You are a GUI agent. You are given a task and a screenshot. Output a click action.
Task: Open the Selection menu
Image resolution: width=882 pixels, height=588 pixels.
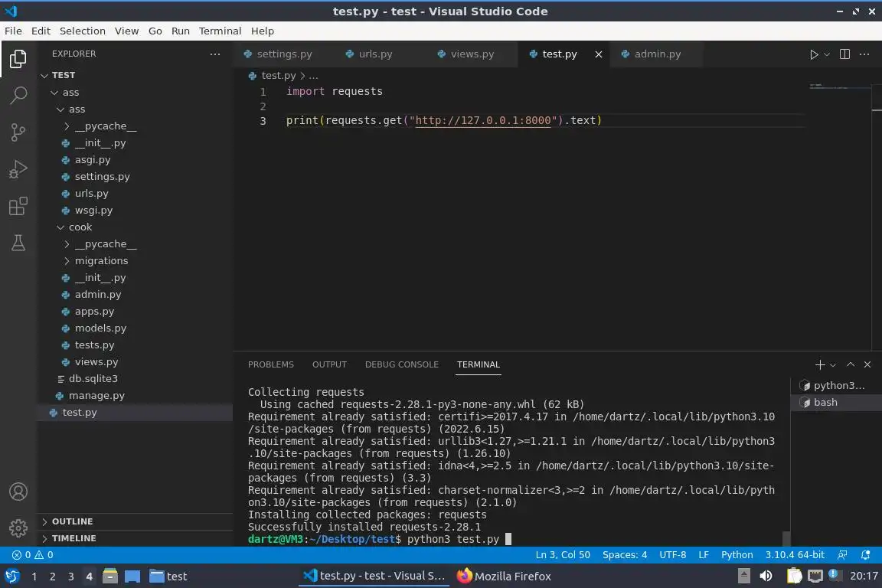(x=82, y=31)
